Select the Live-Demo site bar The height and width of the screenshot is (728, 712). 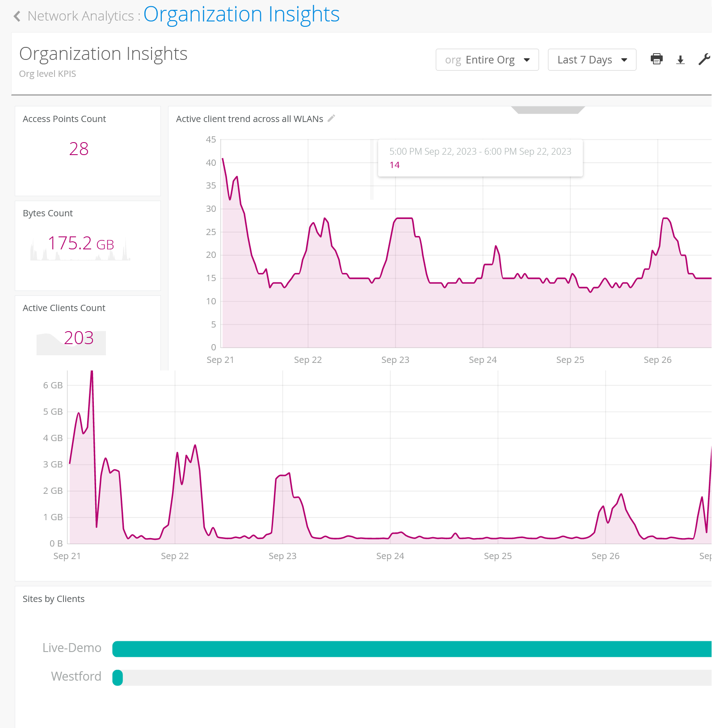coord(411,649)
